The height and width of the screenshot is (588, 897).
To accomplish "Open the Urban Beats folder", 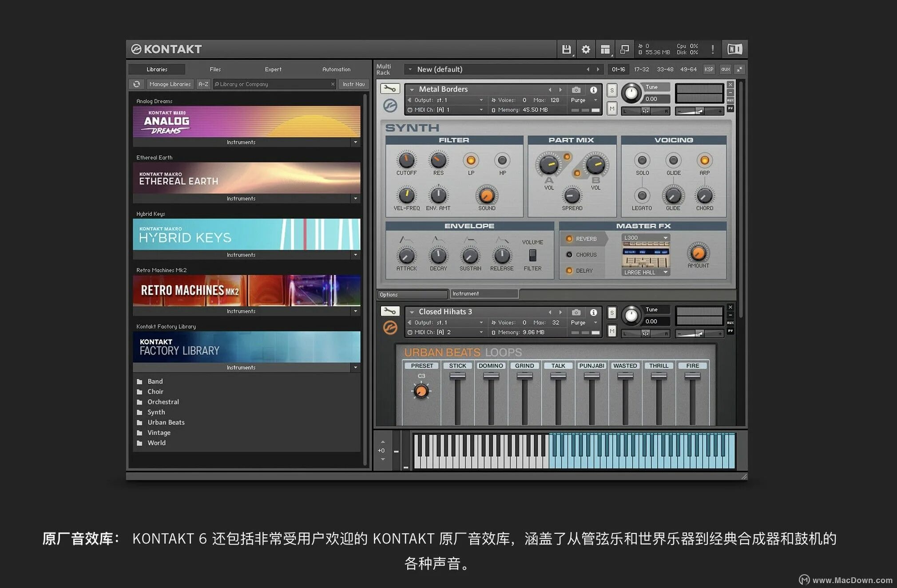I will (x=166, y=422).
